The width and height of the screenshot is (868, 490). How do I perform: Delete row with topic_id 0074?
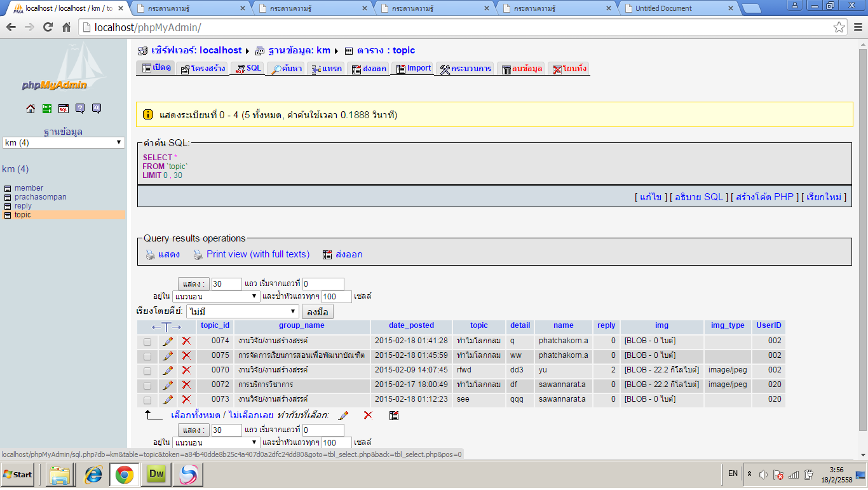pyautogui.click(x=186, y=341)
